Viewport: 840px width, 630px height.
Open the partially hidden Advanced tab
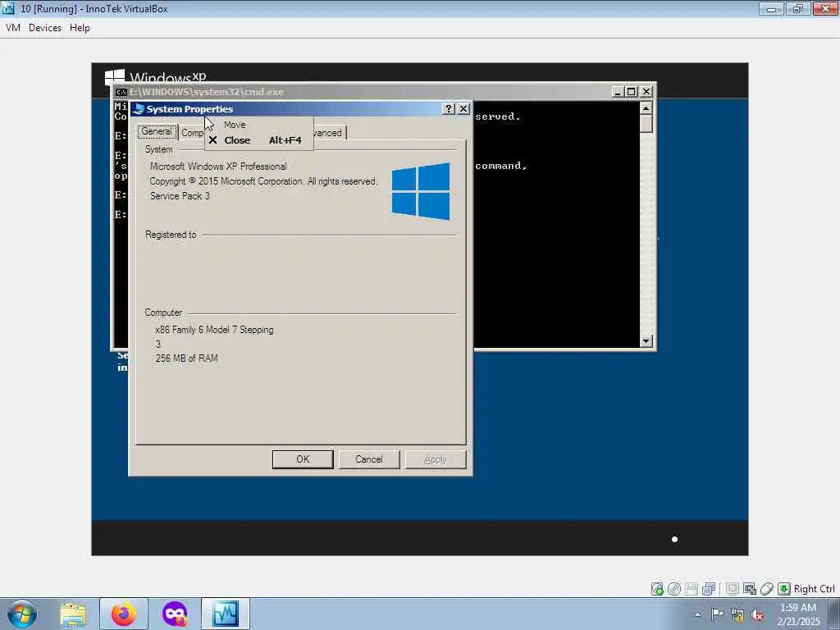[x=330, y=133]
